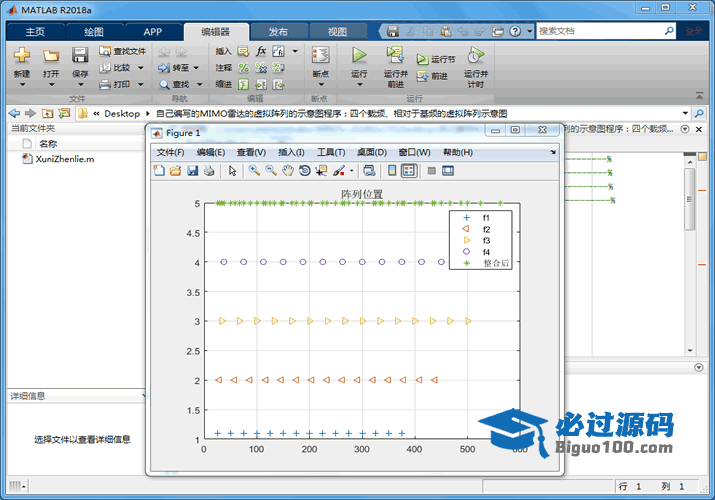Screen dimensions: 715x500
Task: Click the Link Plot icon in the Figure toolbar
Action: pos(369,171)
